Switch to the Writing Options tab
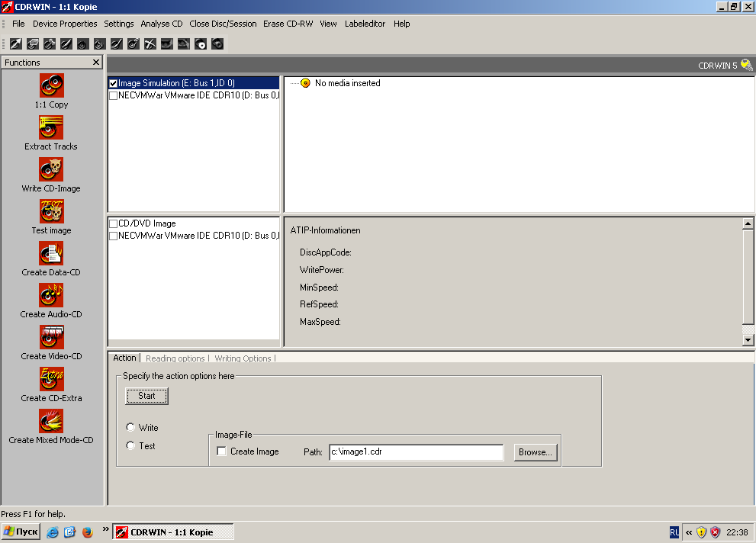This screenshot has width=756, height=543. [x=243, y=358]
